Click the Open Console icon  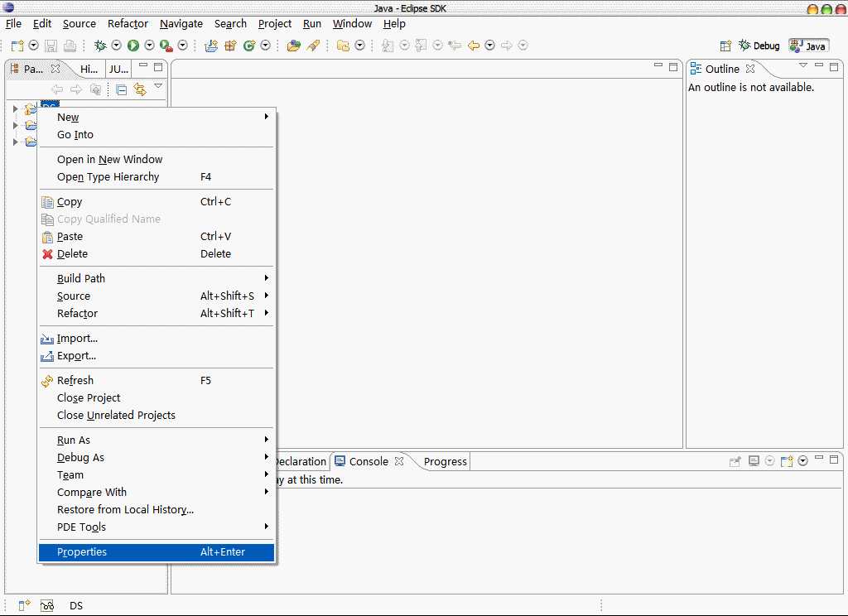click(787, 461)
